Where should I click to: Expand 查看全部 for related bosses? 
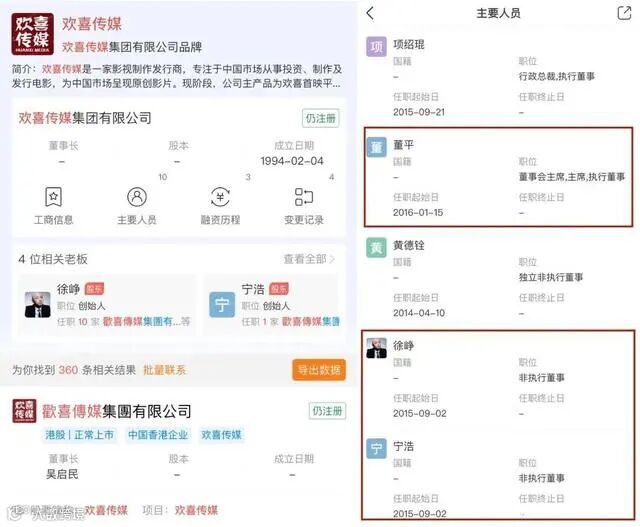point(309,259)
